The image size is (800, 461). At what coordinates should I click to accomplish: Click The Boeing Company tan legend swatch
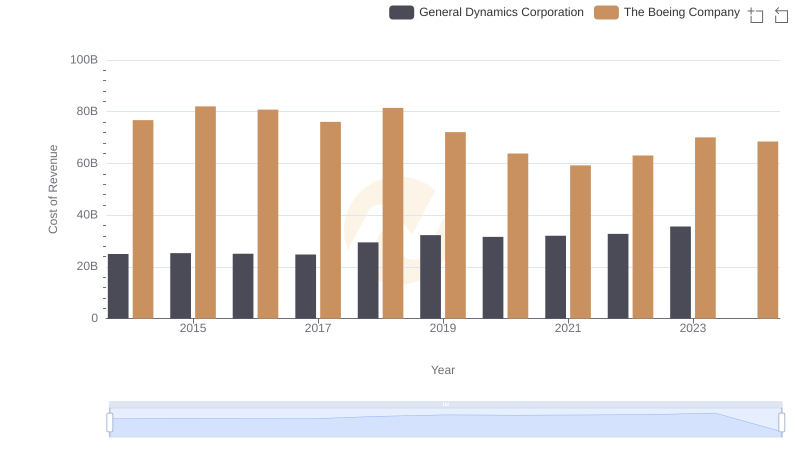(x=606, y=12)
